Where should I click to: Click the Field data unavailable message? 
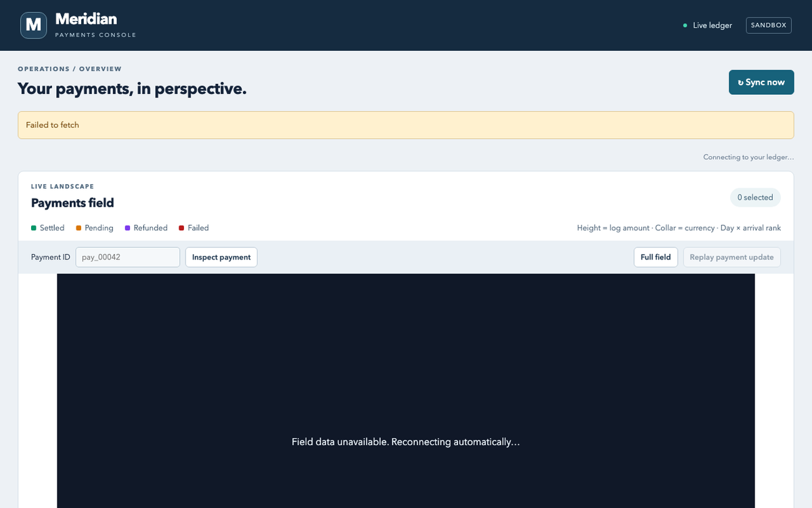pos(406,442)
